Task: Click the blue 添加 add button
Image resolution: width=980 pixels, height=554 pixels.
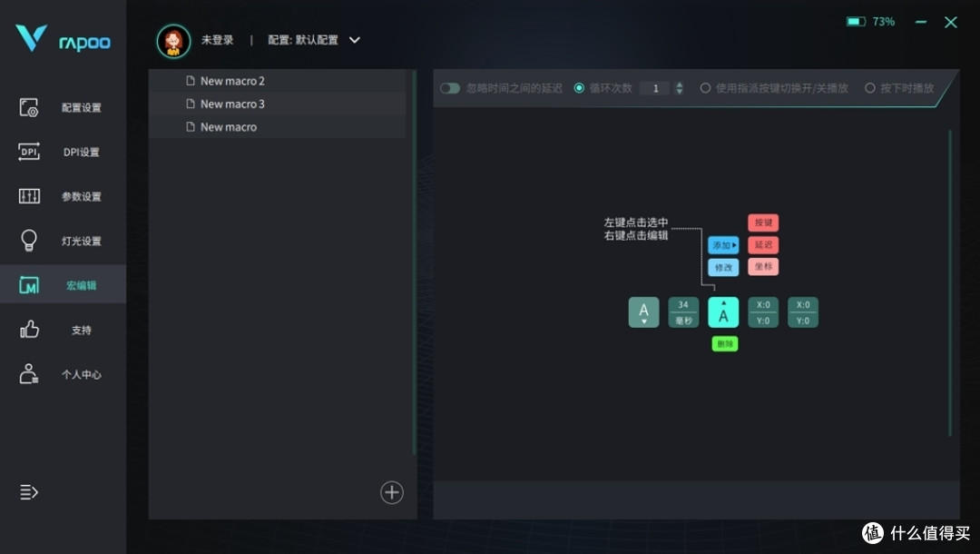Action: point(723,245)
